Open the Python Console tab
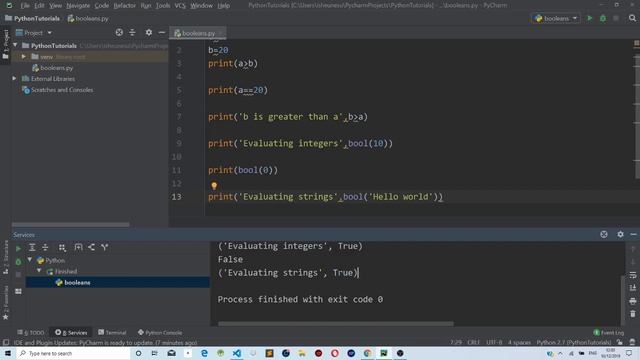The height and width of the screenshot is (360, 640). point(160,333)
